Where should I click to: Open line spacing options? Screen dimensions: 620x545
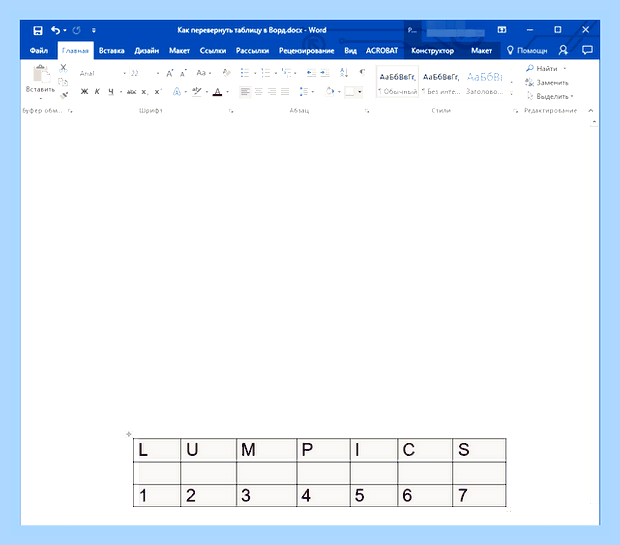click(304, 92)
